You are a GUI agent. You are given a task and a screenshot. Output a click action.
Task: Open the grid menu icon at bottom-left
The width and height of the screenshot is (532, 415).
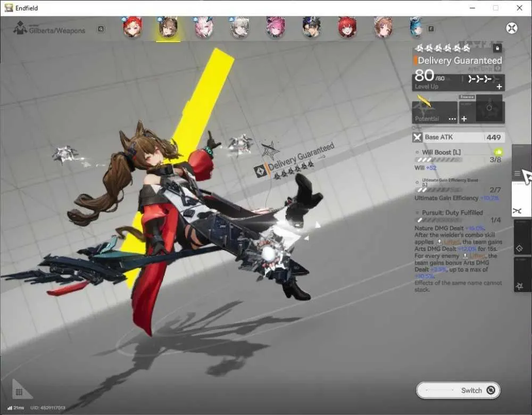(19, 392)
